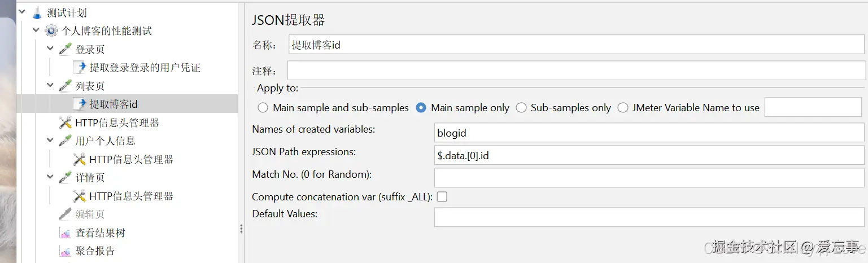The image size is (868, 263).
Task: Enable Compute concatenation var checkbox
Action: click(442, 197)
